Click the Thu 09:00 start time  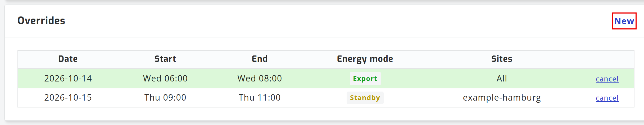pos(165,98)
